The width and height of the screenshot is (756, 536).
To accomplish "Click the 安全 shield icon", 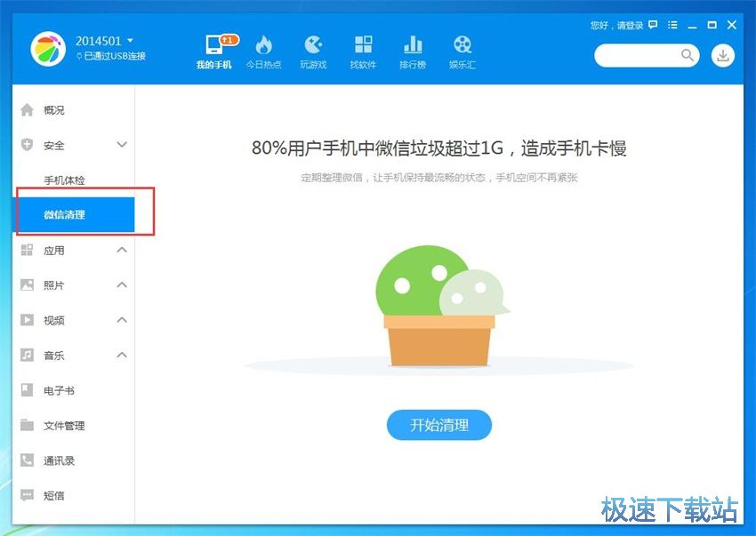I will point(27,145).
